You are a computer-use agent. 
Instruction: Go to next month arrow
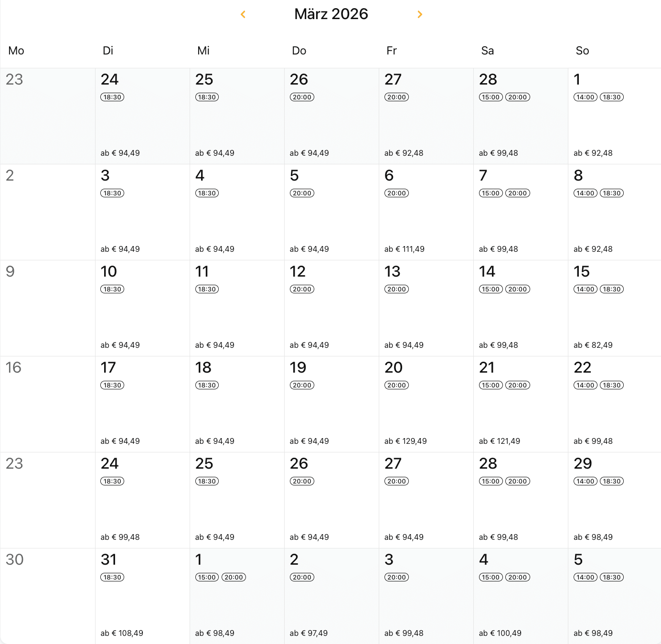coord(420,14)
